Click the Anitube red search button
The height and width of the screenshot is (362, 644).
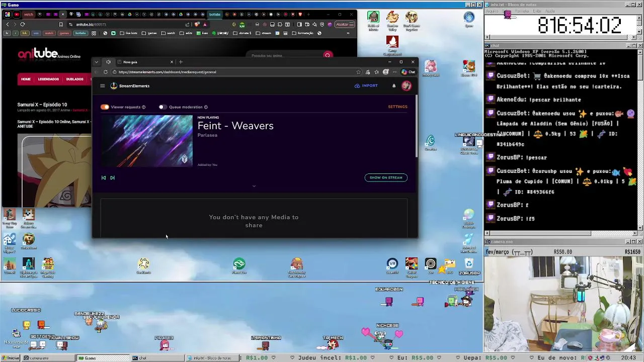click(x=328, y=55)
